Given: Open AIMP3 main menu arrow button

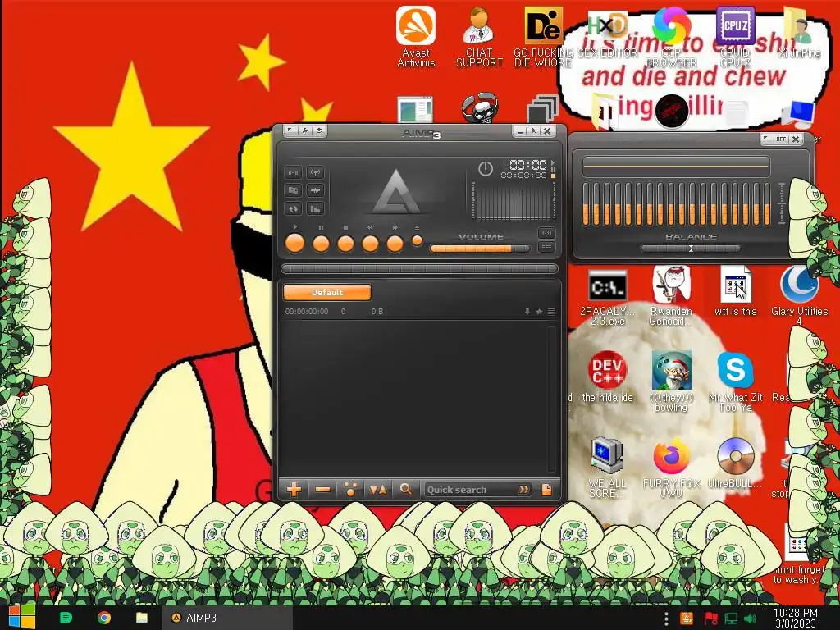Looking at the screenshot, I should click(290, 130).
